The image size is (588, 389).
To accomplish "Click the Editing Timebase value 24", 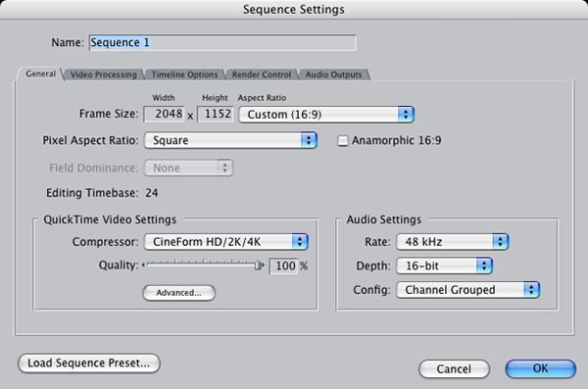I will tap(152, 193).
